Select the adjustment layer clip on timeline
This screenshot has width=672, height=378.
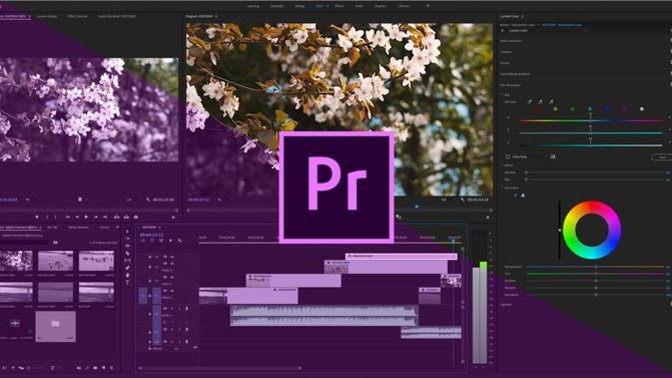401,256
